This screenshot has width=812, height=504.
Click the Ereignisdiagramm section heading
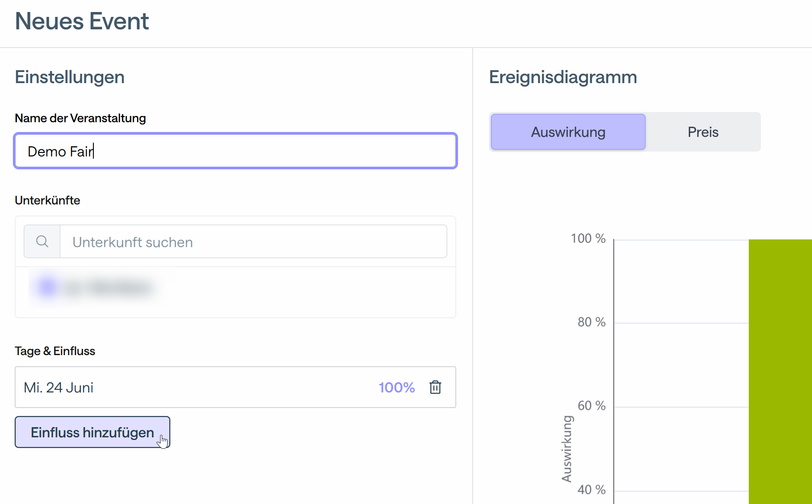(x=563, y=77)
